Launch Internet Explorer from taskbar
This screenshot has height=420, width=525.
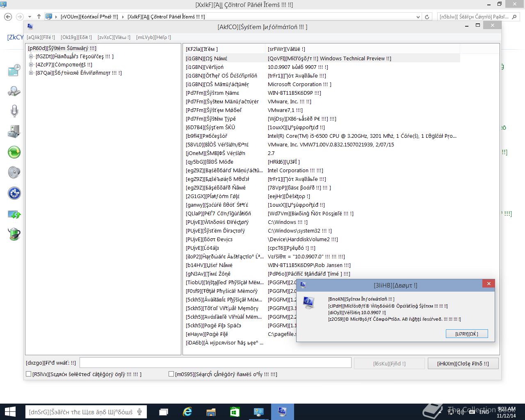tap(187, 412)
